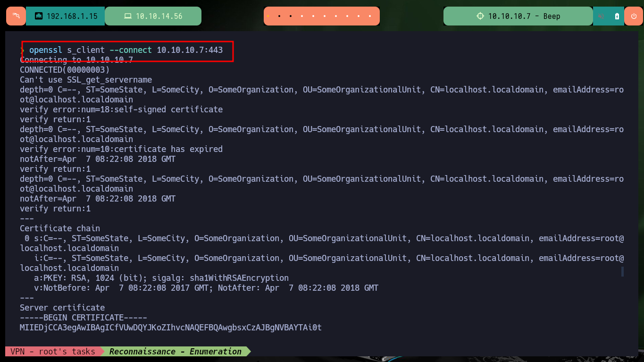
Task: Click the "Server certificate" heading line
Action: (x=62, y=308)
